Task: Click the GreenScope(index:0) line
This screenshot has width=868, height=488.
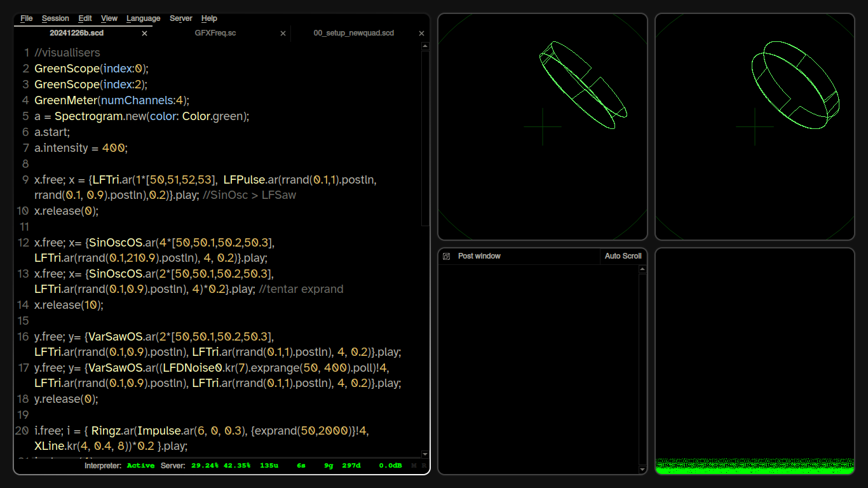Action: point(92,69)
